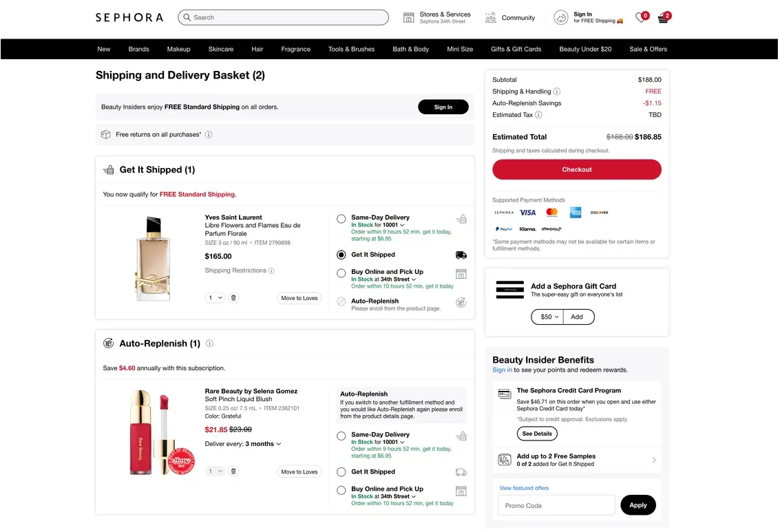Delete Rare Beauty item with trash icon
The width and height of the screenshot is (778, 532).
coord(233,471)
